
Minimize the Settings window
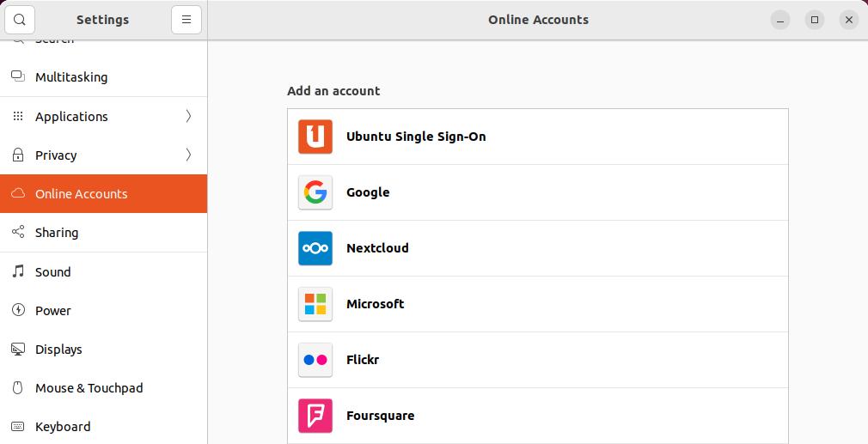click(x=780, y=20)
